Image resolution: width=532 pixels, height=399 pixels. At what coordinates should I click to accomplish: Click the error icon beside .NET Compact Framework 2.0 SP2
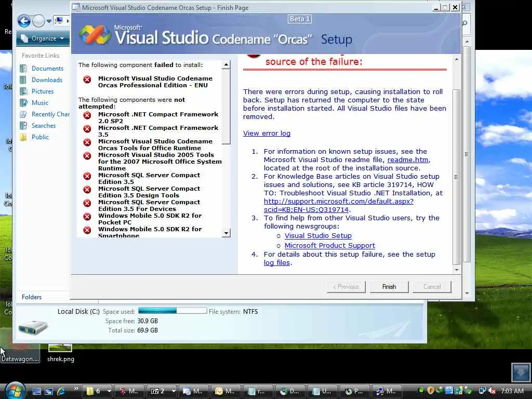87,115
